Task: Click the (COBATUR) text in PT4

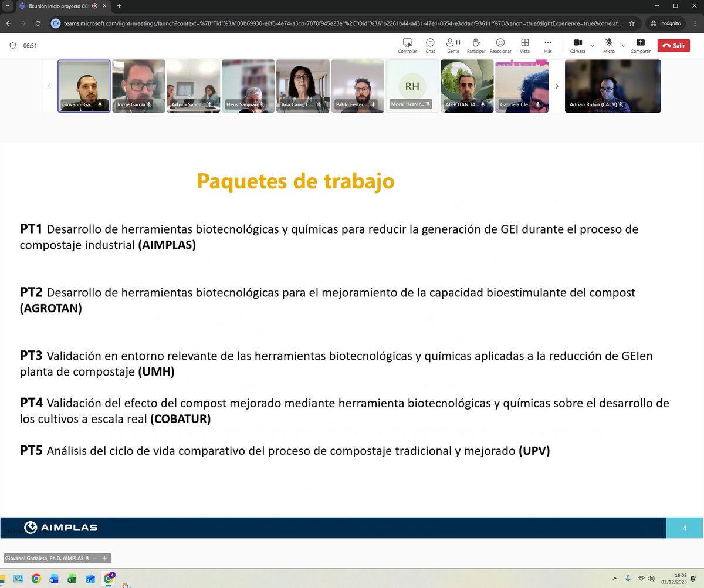Action: [181, 420]
